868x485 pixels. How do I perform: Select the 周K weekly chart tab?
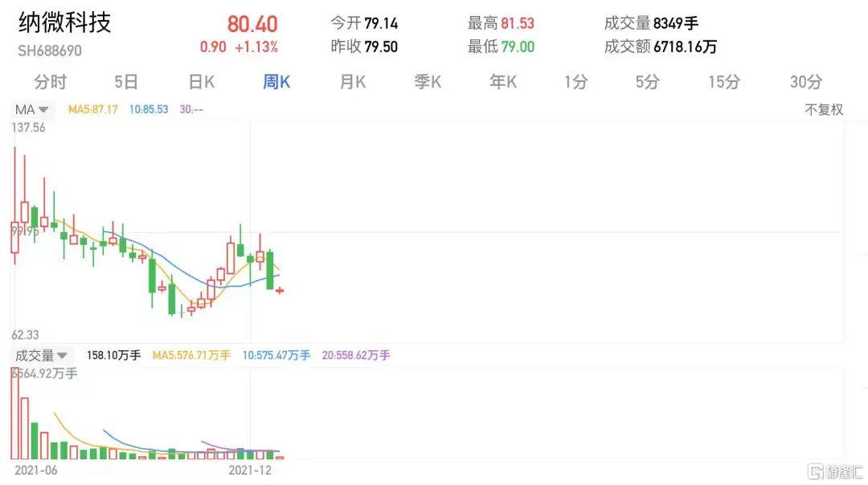coord(276,82)
